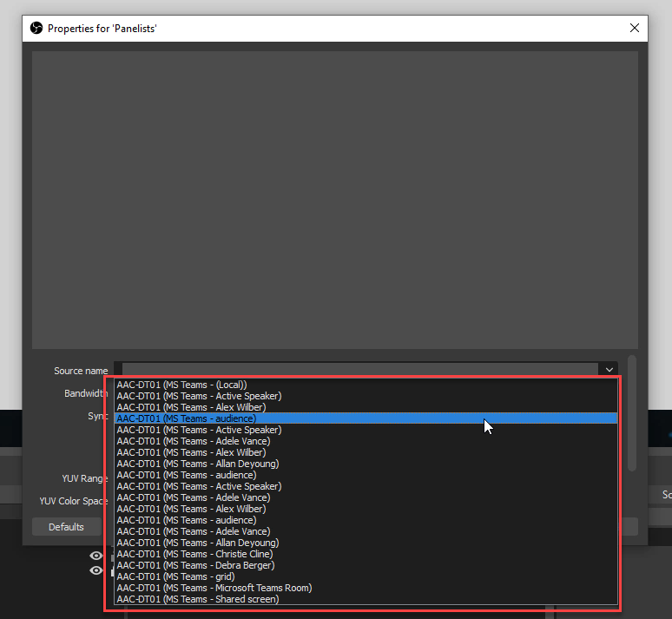The height and width of the screenshot is (619, 672).
Task: Click the Defaults button
Action: click(67, 527)
